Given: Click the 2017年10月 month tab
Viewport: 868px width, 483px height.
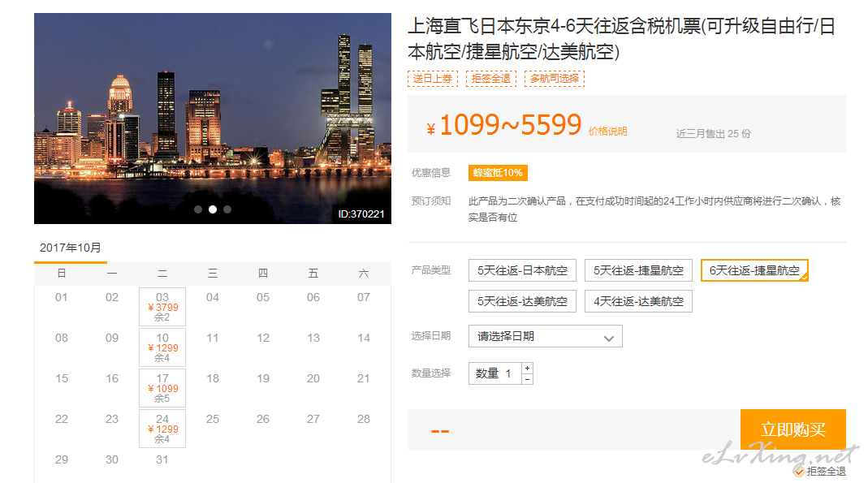Looking at the screenshot, I should tap(71, 248).
